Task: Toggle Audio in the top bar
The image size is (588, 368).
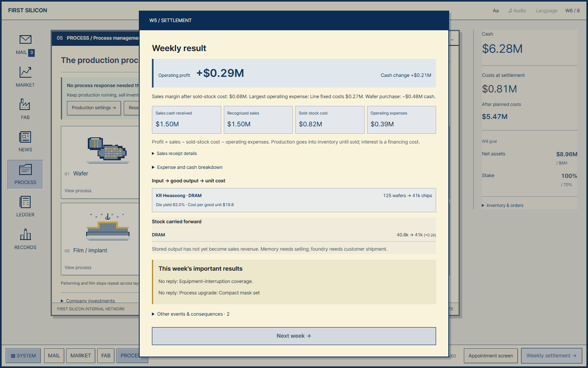Action: (x=517, y=11)
